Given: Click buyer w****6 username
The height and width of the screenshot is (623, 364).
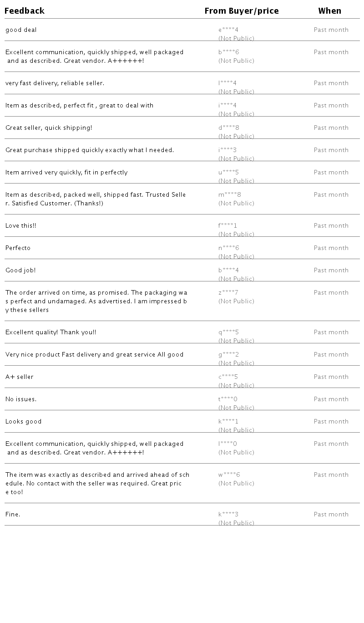Looking at the screenshot, I should tap(229, 475).
